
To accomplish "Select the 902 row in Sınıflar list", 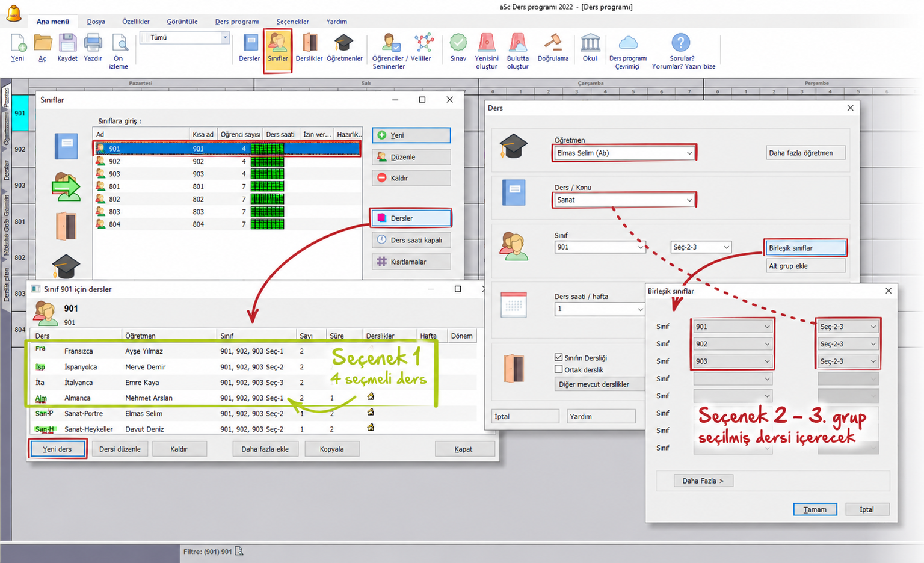I will coord(227,161).
